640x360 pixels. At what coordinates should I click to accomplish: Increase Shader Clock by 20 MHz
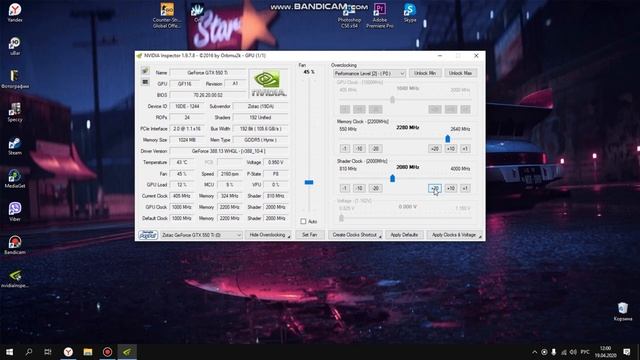click(435, 188)
